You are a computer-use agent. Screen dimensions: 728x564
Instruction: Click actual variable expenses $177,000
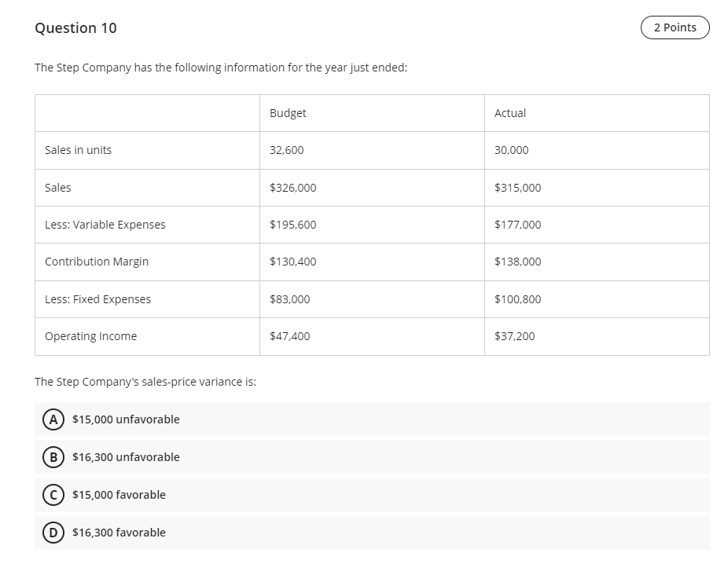coord(517,225)
